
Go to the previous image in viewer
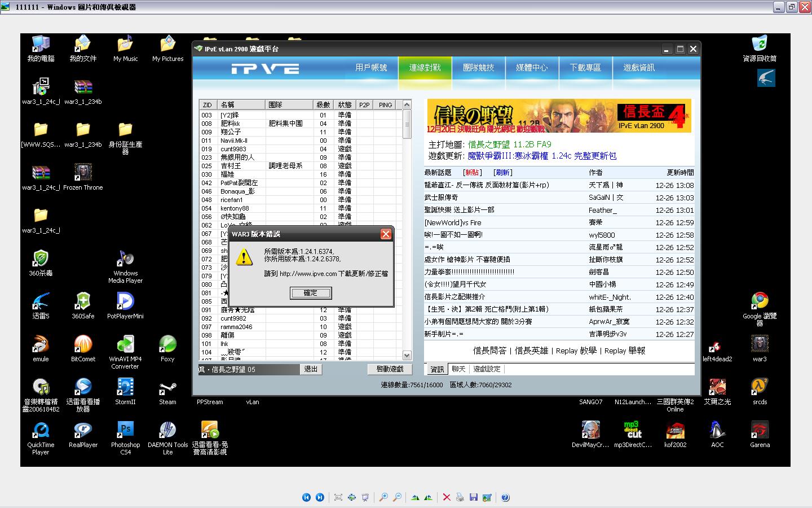(306, 497)
